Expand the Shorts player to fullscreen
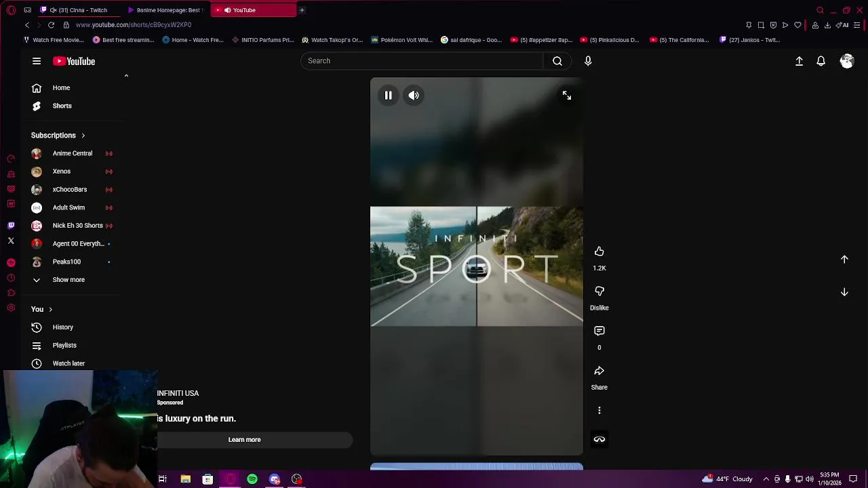The width and height of the screenshot is (868, 488). (567, 96)
